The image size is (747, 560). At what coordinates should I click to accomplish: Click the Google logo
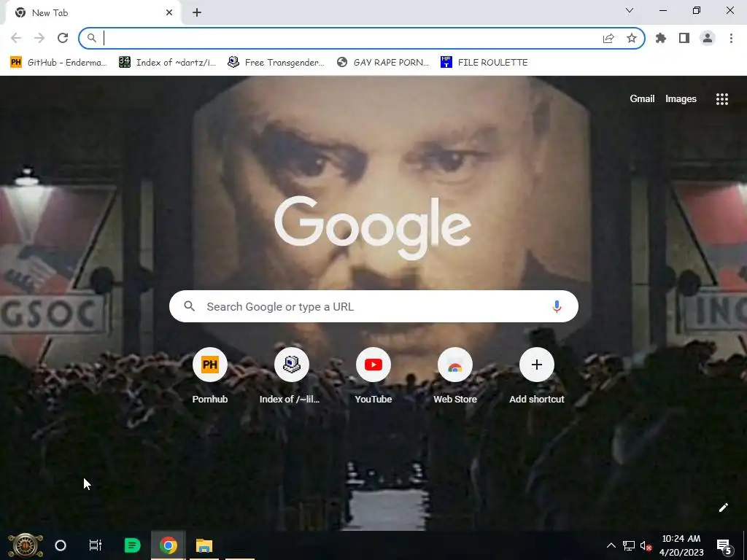pyautogui.click(x=373, y=227)
